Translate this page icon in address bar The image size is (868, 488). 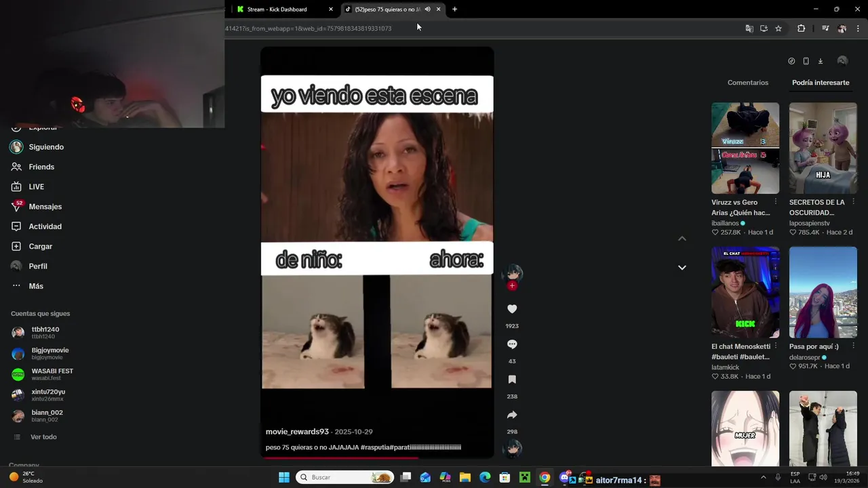tap(749, 28)
